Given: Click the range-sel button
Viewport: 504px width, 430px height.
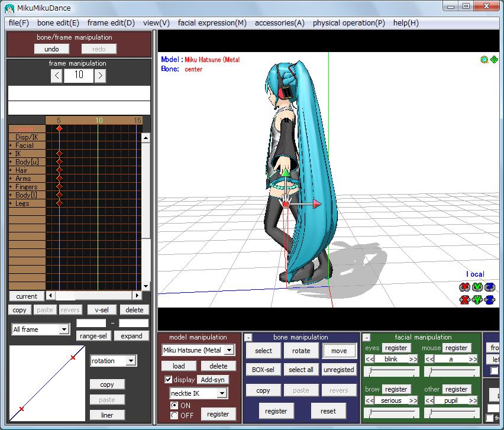Looking at the screenshot, I should pyautogui.click(x=93, y=336).
